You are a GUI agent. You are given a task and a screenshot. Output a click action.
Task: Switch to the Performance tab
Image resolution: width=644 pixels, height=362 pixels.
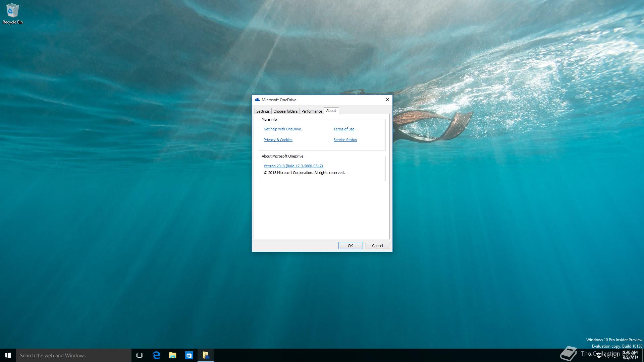click(312, 111)
